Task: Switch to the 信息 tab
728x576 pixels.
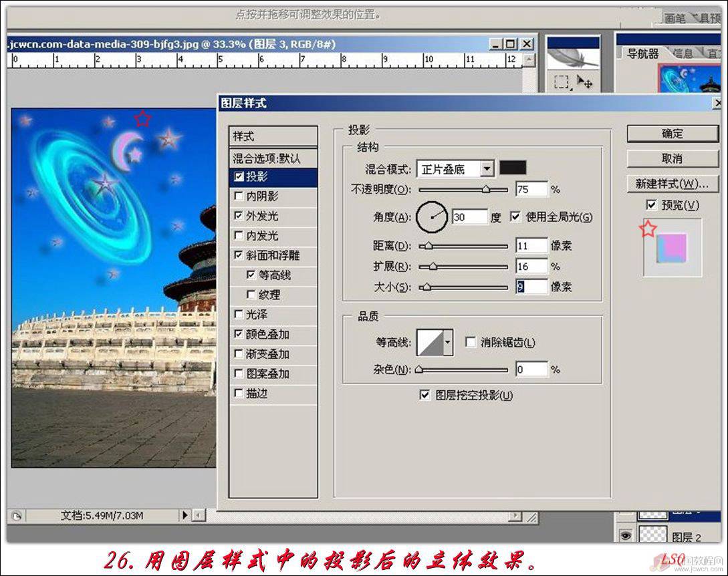Action: point(683,53)
